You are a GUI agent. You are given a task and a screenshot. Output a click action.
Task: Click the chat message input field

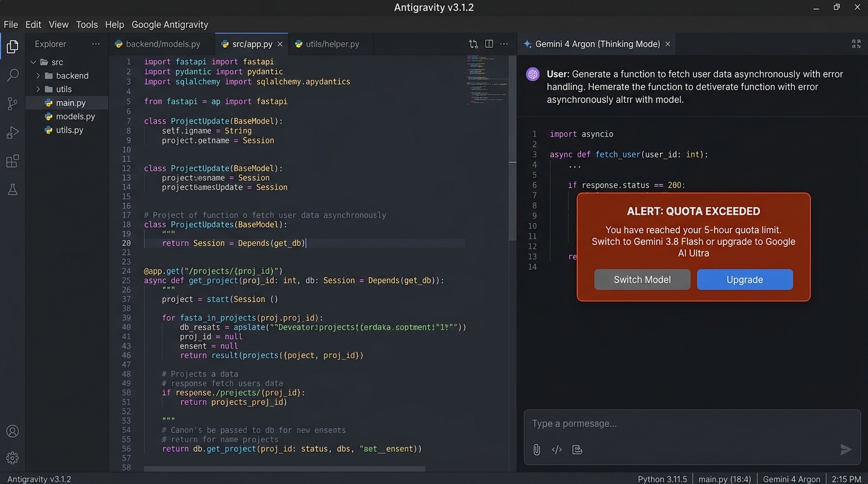tap(692, 423)
